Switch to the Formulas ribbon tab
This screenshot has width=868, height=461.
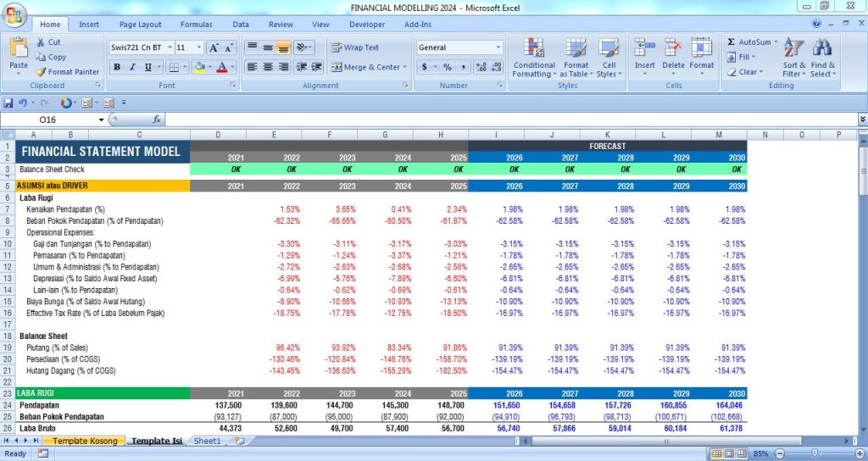pyautogui.click(x=196, y=25)
